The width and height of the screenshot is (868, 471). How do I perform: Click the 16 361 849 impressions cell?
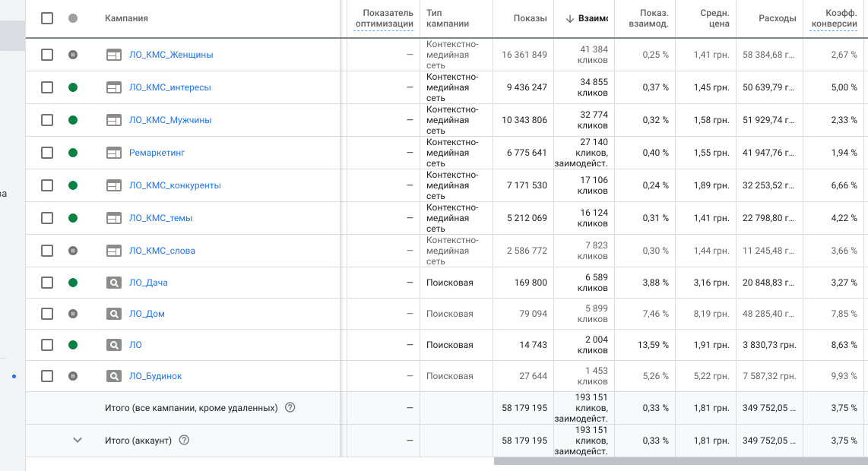point(524,55)
